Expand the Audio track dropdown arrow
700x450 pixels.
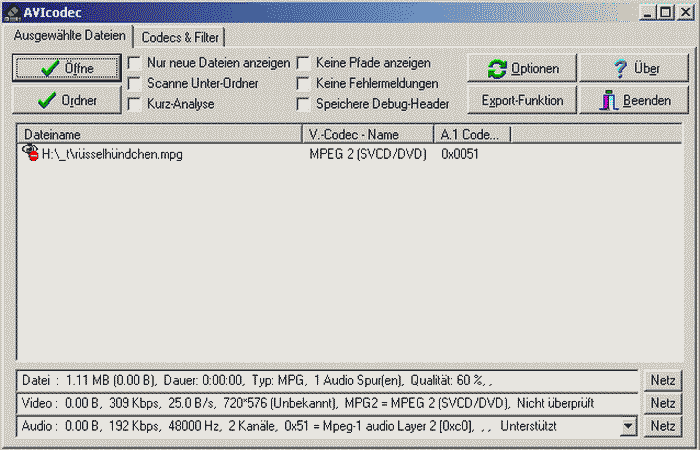(628, 427)
